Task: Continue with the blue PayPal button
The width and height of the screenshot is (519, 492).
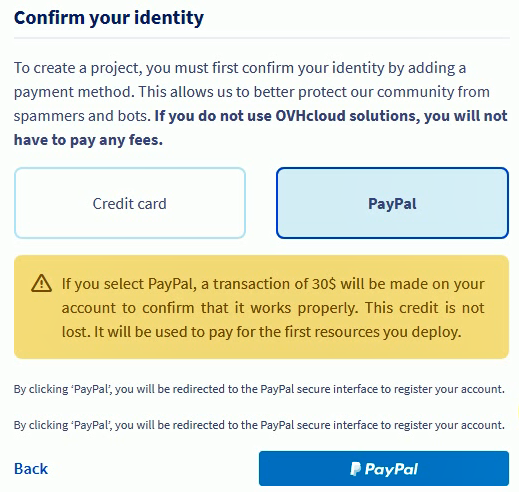Action: pyautogui.click(x=384, y=468)
